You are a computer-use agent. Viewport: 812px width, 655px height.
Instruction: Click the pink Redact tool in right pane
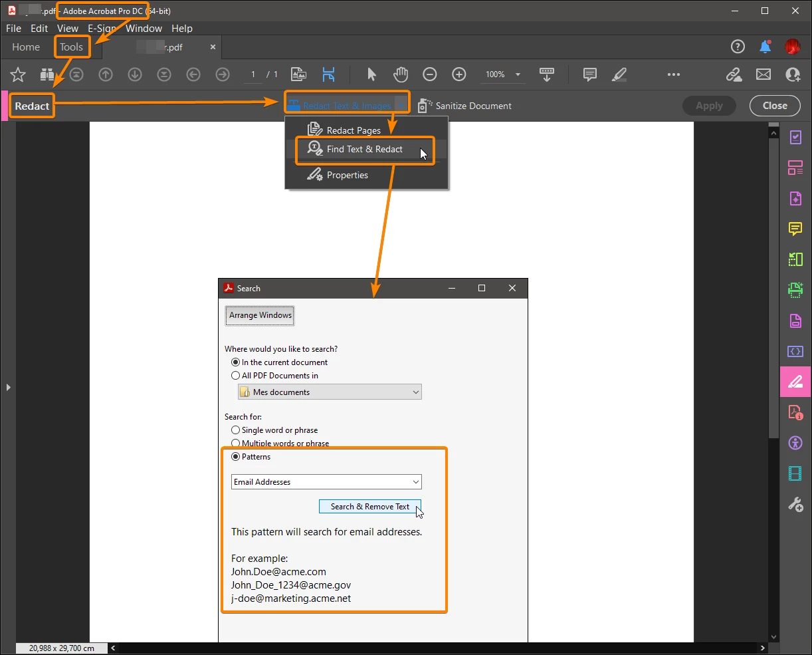click(x=795, y=382)
